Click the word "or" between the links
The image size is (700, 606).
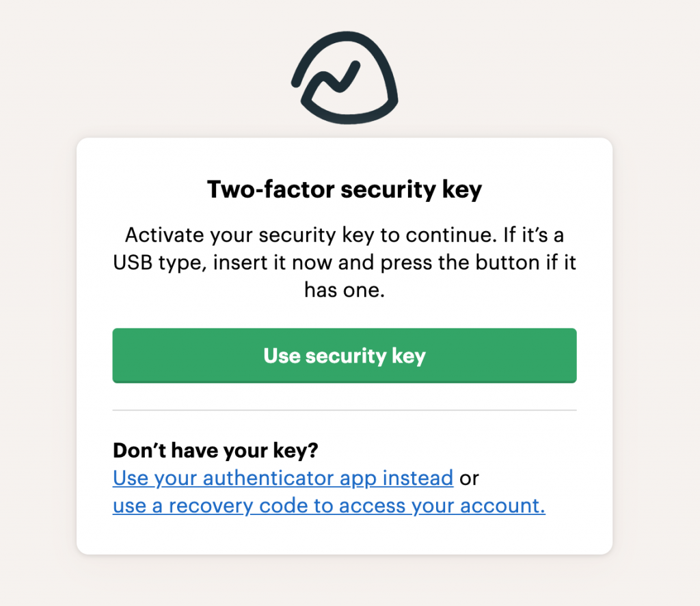tap(469, 477)
